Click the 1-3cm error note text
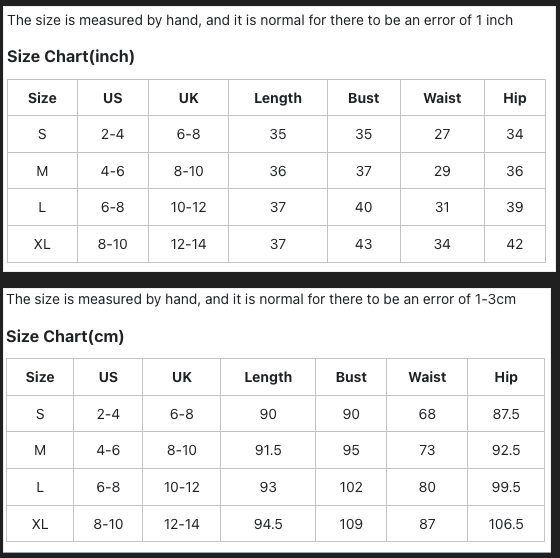Image resolution: width=560 pixels, height=558 pixels. tap(261, 299)
